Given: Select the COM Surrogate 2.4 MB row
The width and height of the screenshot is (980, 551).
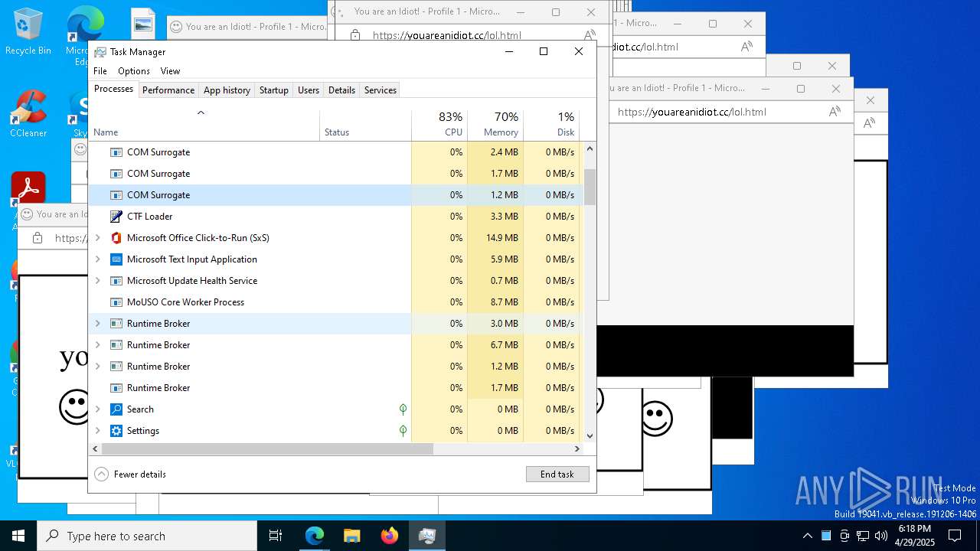Looking at the screenshot, I should point(336,152).
